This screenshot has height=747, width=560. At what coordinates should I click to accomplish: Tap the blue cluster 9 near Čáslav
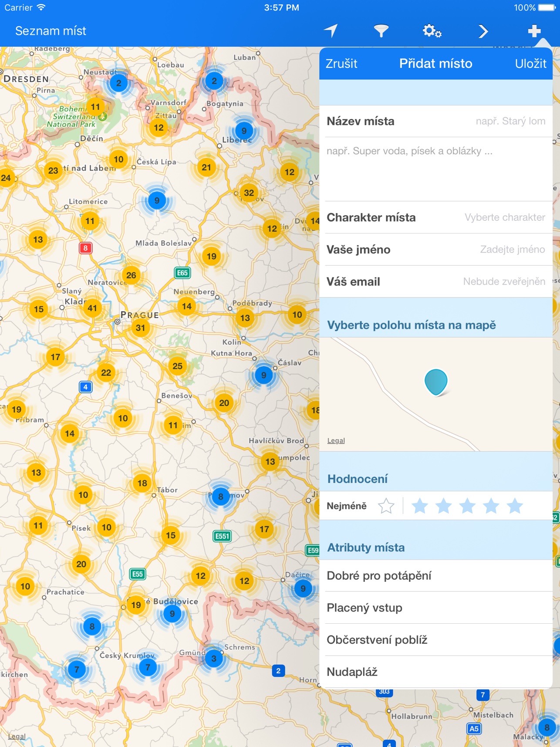[264, 375]
